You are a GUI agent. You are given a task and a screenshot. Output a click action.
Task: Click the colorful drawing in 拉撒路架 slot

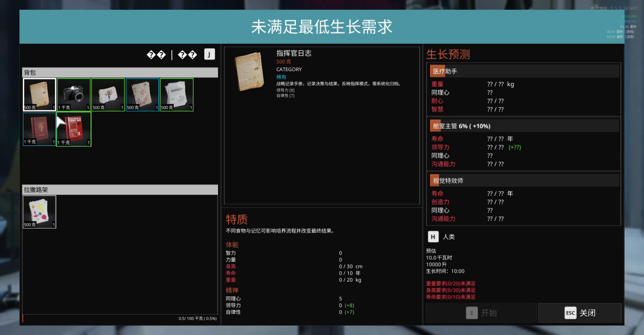[x=39, y=211]
